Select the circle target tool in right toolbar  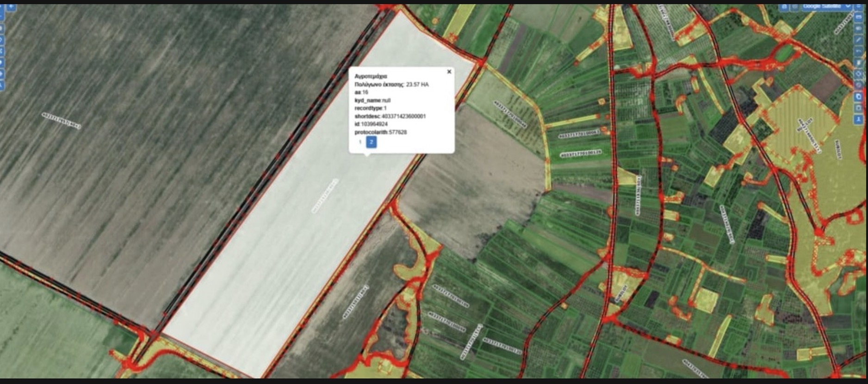coord(859,74)
